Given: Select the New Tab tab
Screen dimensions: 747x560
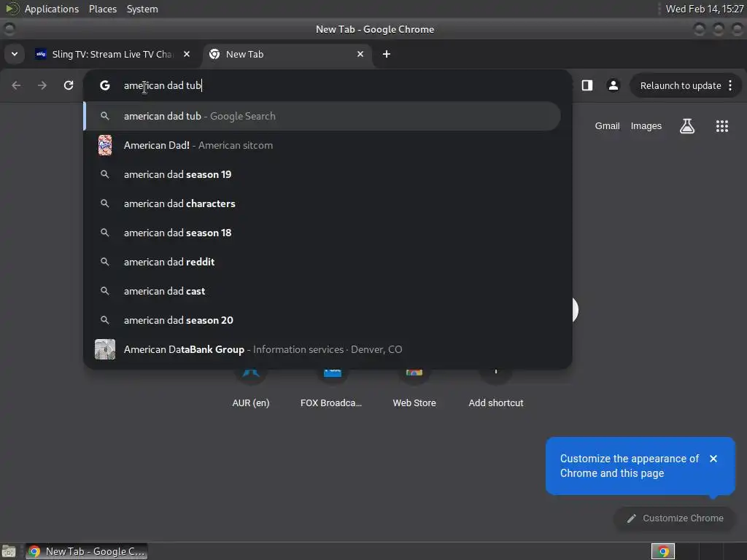Looking at the screenshot, I should [x=287, y=54].
